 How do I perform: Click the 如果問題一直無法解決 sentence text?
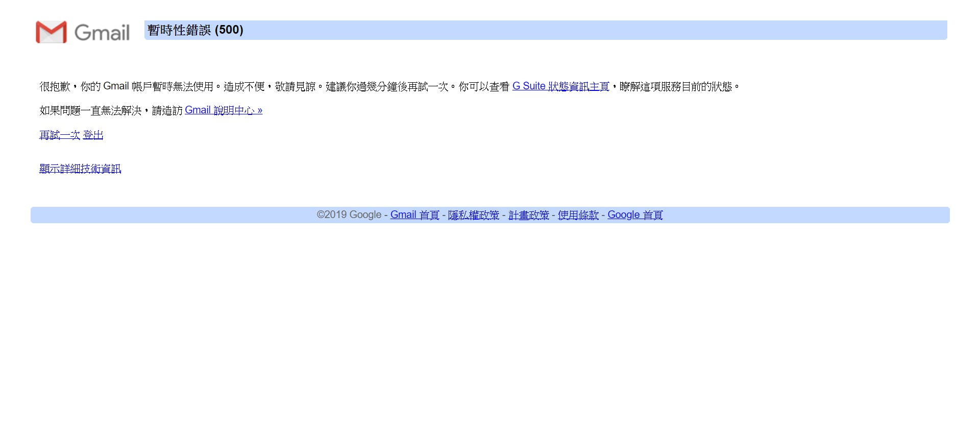tap(90, 110)
